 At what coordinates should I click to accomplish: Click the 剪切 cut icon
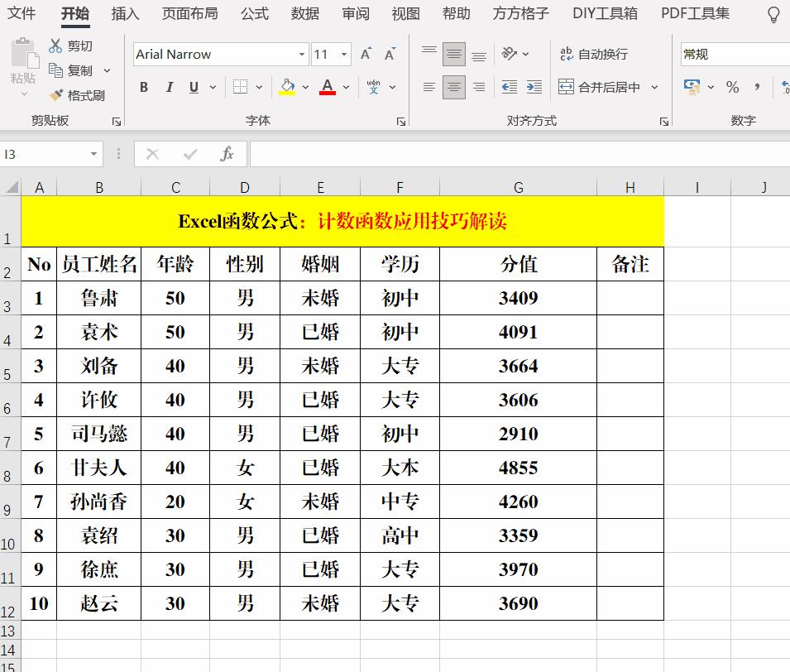click(59, 45)
